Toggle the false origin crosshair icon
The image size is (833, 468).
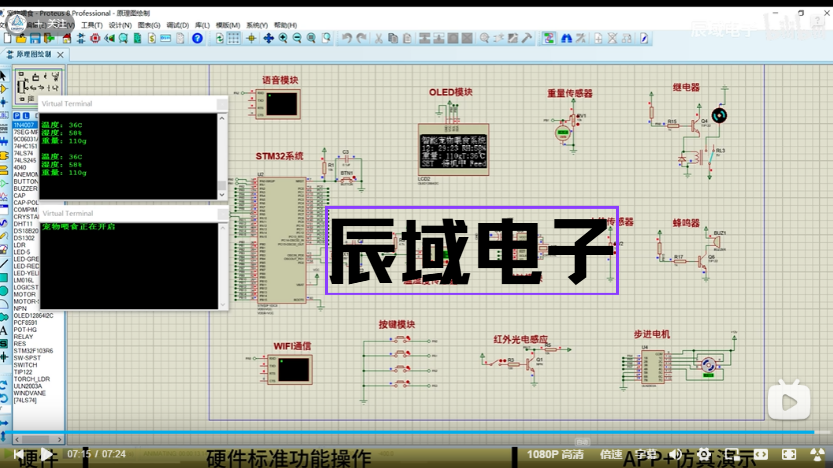[x=251, y=38]
